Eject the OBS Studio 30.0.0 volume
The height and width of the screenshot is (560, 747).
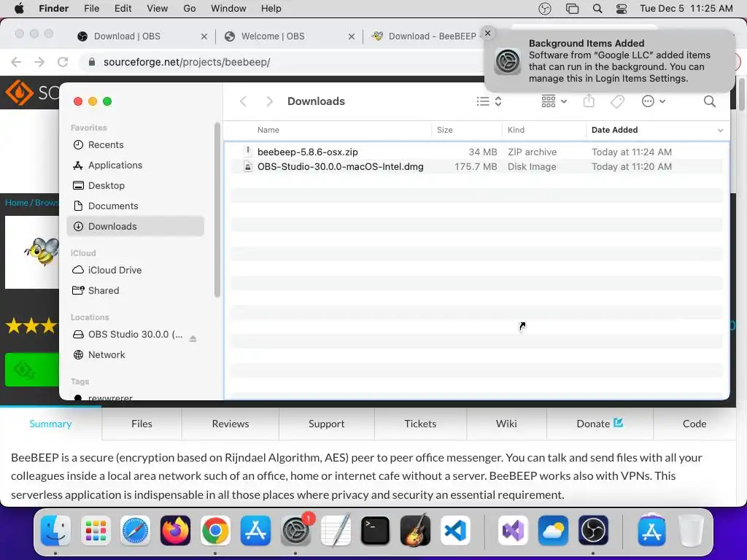pyautogui.click(x=193, y=338)
